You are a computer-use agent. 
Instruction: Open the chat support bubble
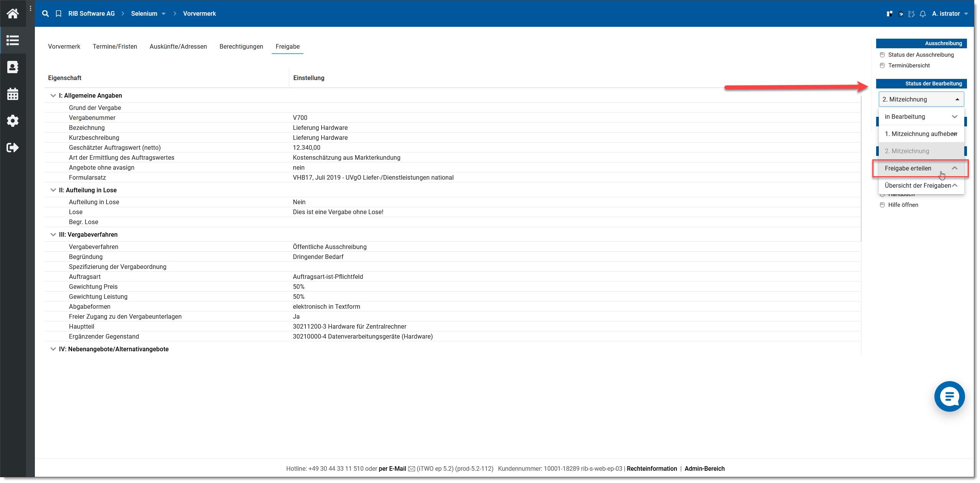click(949, 397)
